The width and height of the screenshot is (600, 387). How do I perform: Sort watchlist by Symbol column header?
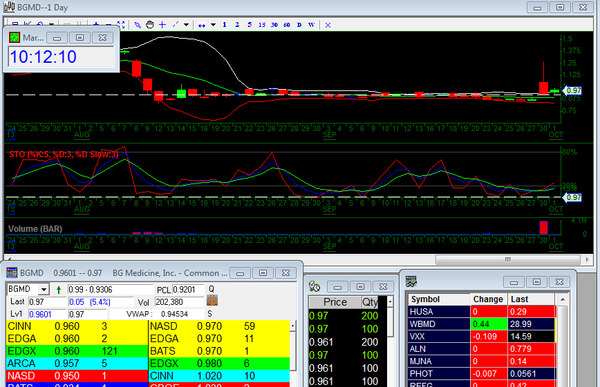439,299
